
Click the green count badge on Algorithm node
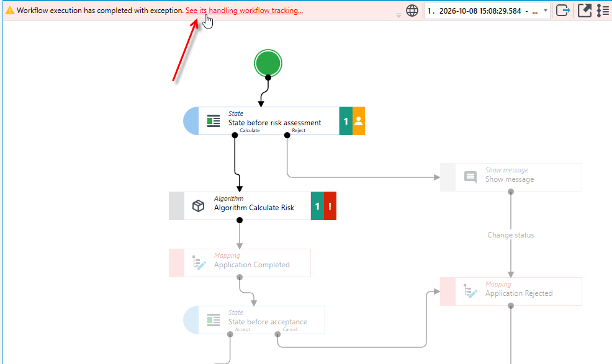(x=317, y=206)
